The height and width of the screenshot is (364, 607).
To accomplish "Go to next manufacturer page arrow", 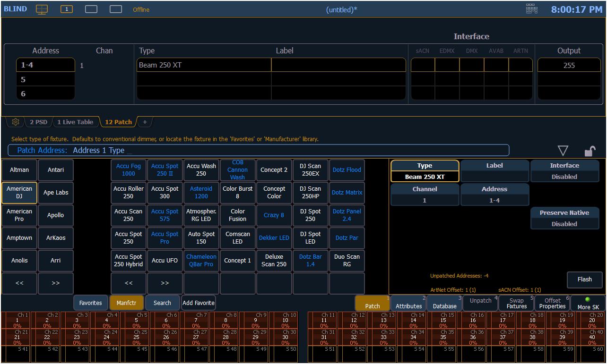I will (x=56, y=283).
